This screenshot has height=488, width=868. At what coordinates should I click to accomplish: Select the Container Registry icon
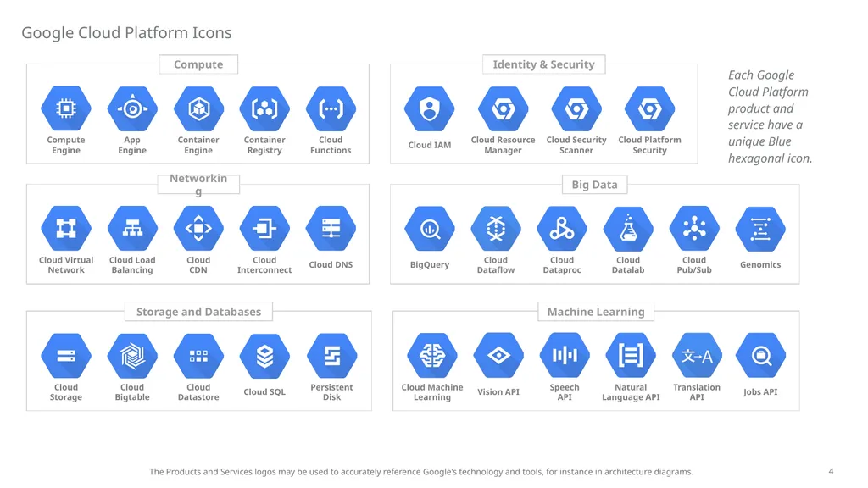(264, 108)
